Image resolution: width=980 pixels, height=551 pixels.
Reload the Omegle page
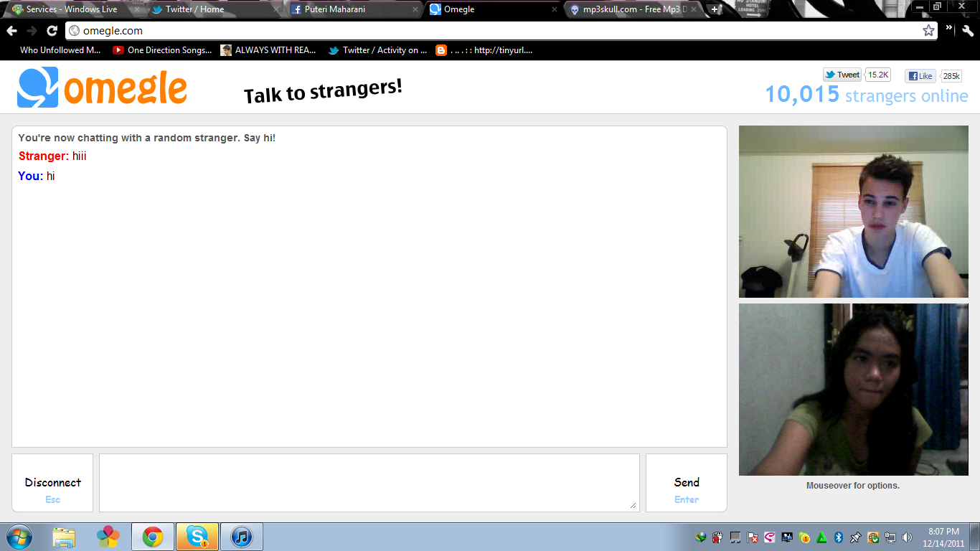(x=52, y=31)
